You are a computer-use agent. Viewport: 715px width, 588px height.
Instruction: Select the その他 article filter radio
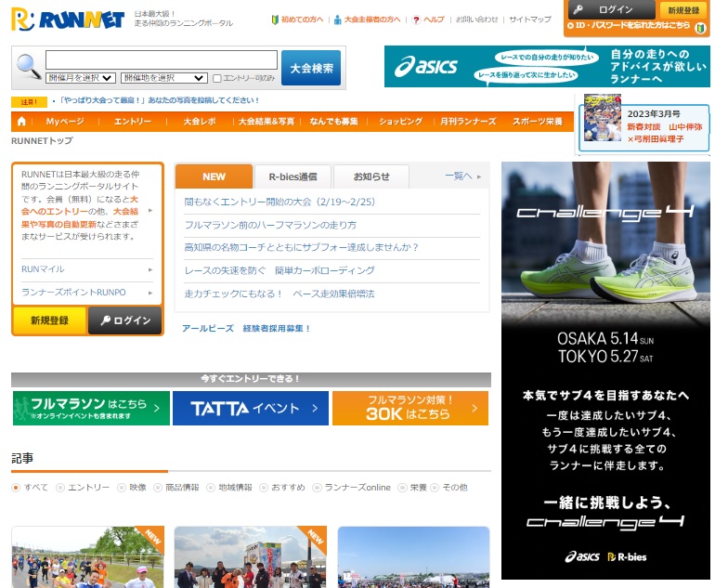click(x=435, y=488)
